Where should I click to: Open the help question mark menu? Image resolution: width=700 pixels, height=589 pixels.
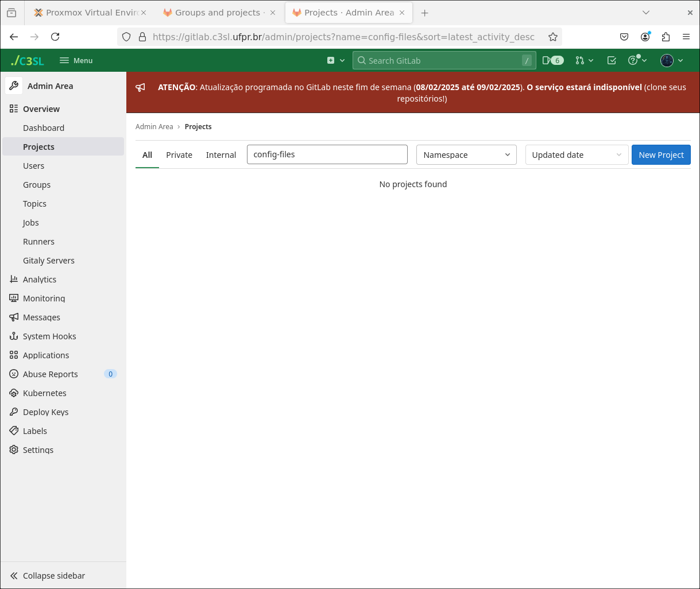point(637,60)
